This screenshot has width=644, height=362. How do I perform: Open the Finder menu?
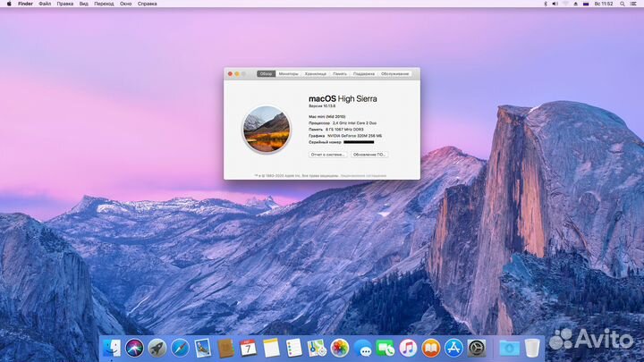(25, 4)
